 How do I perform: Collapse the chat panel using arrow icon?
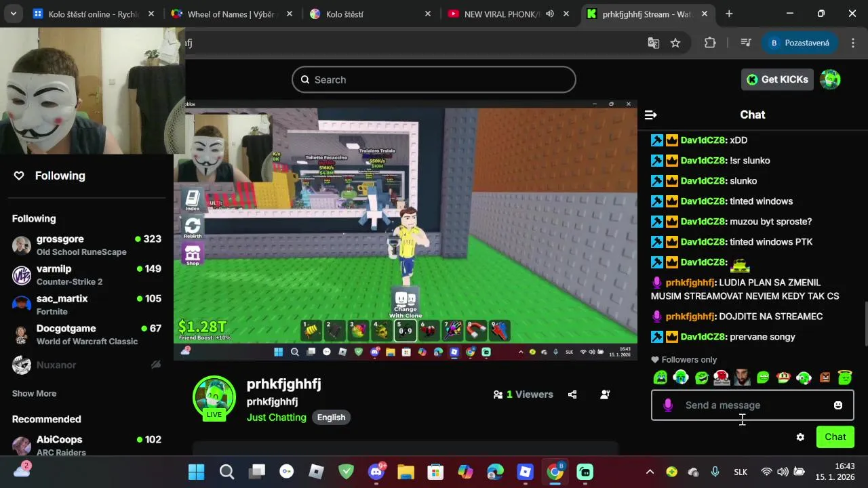(x=650, y=115)
